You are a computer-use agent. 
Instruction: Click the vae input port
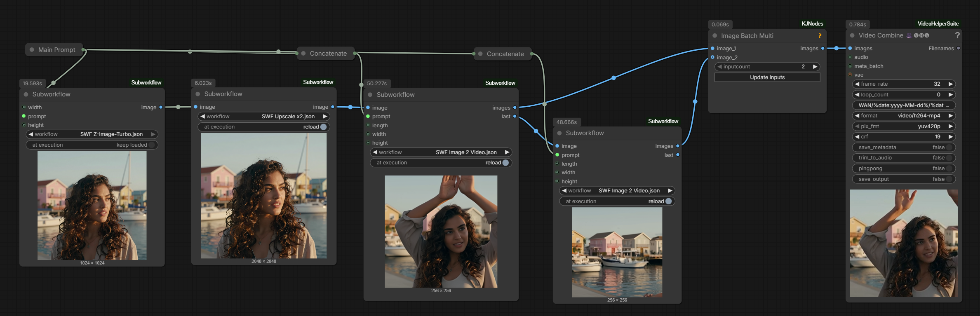pyautogui.click(x=850, y=75)
